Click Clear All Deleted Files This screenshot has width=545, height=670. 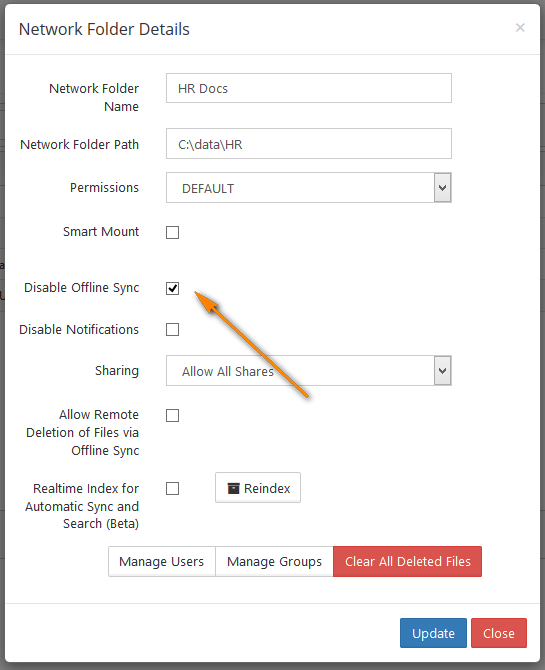[407, 561]
